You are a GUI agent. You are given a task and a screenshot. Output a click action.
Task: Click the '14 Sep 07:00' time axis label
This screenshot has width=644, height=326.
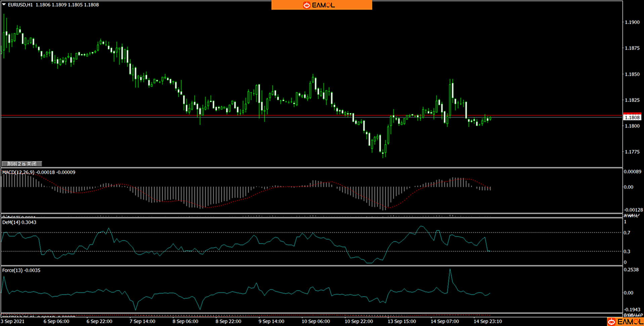click(445, 321)
